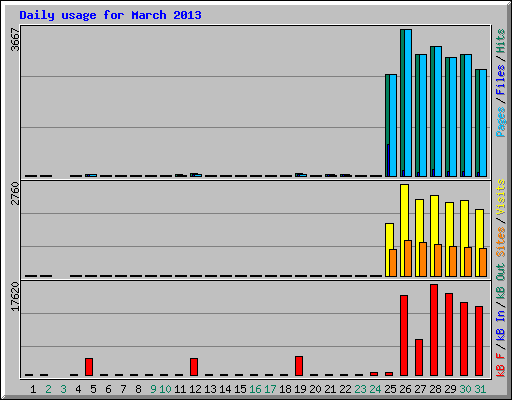The height and width of the screenshot is (400, 512).
Task: Click the "Daily usage for March 2013" title
Action: click(x=110, y=15)
